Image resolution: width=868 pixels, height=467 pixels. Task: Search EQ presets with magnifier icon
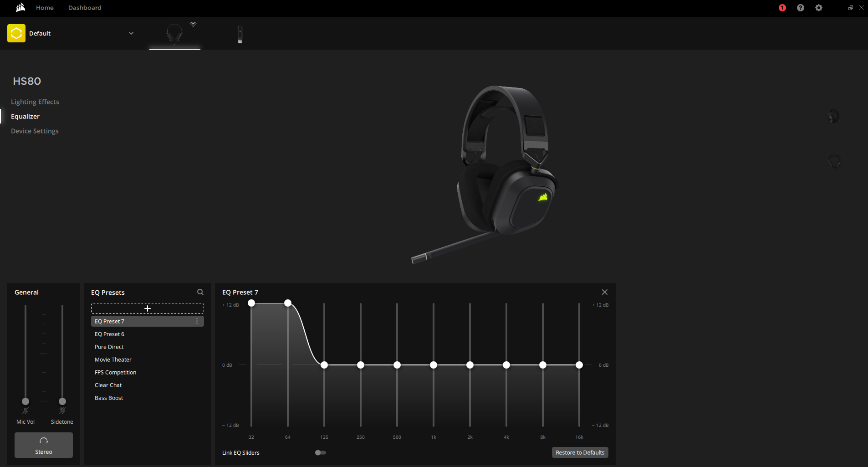click(x=200, y=292)
